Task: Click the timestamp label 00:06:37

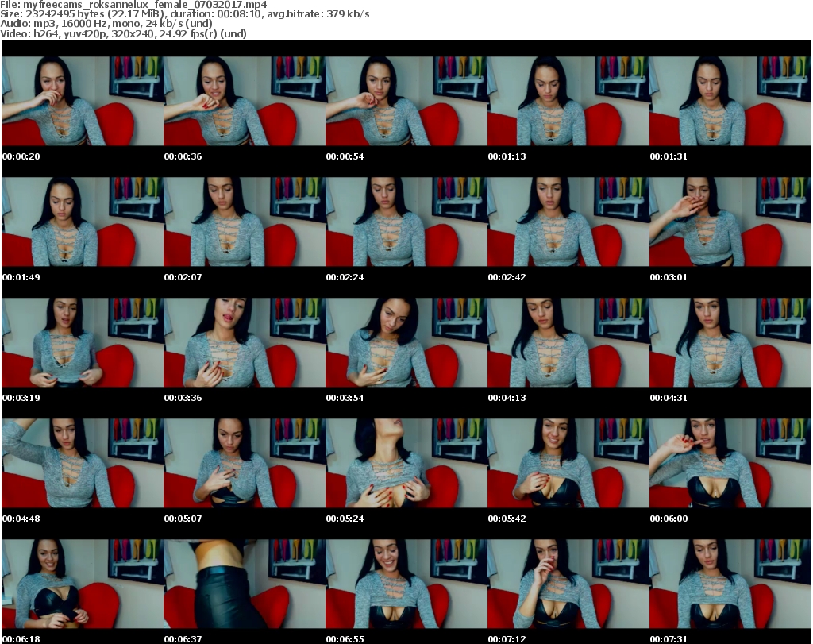Action: pos(183,639)
